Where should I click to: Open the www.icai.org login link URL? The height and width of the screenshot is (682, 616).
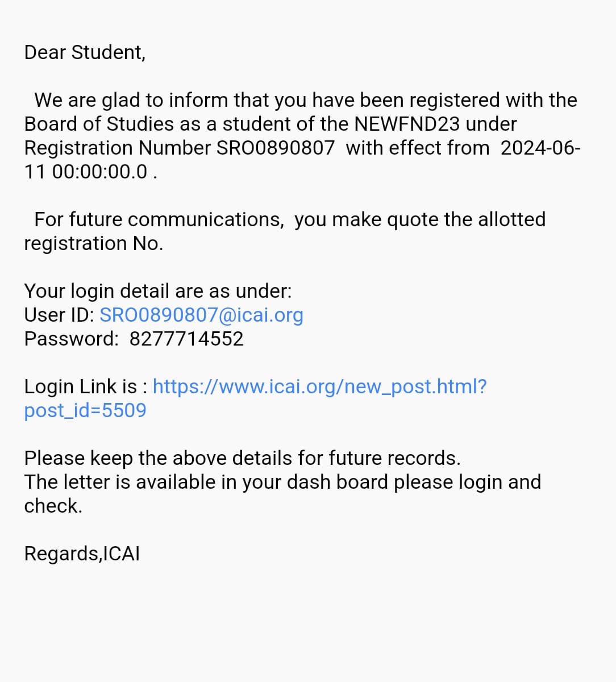(319, 386)
